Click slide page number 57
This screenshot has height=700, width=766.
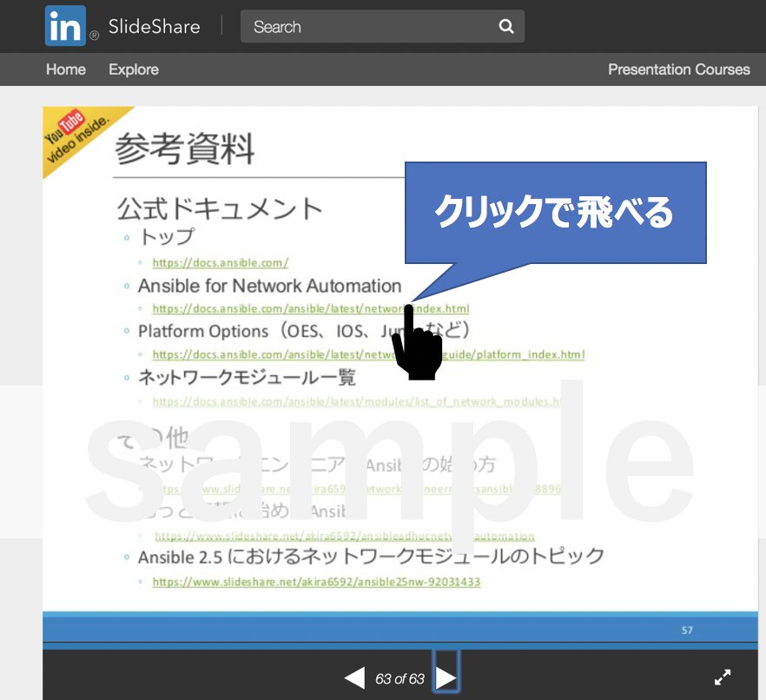pyautogui.click(x=687, y=631)
